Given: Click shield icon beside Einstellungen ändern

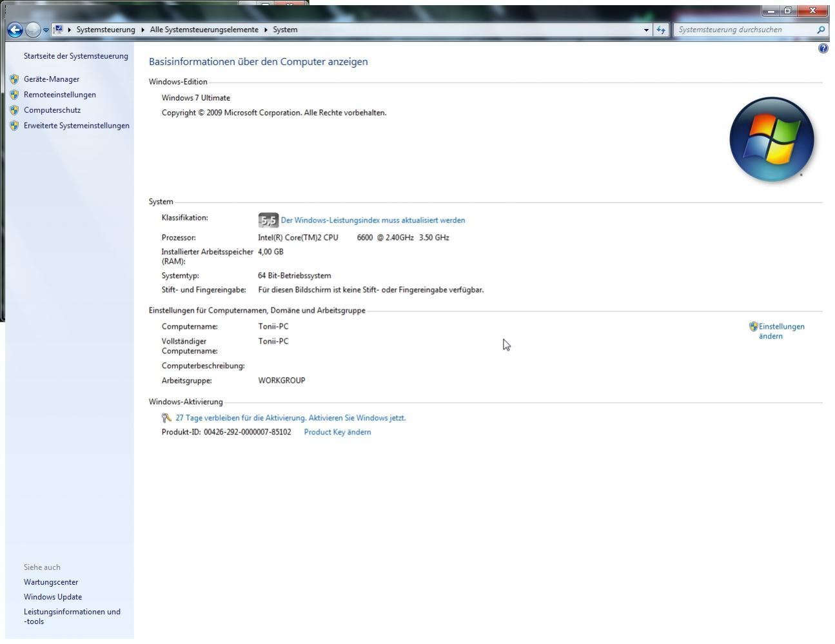Looking at the screenshot, I should pos(753,327).
